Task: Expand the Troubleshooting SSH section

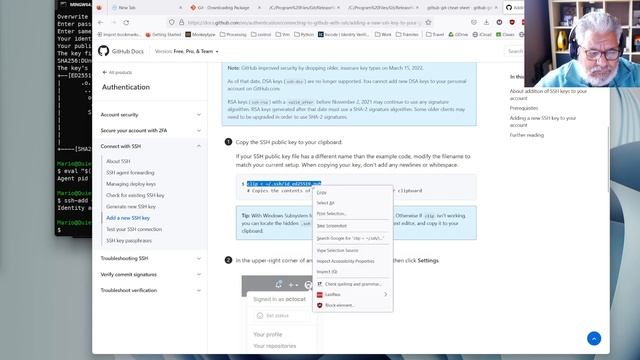Action: pyautogui.click(x=151, y=258)
